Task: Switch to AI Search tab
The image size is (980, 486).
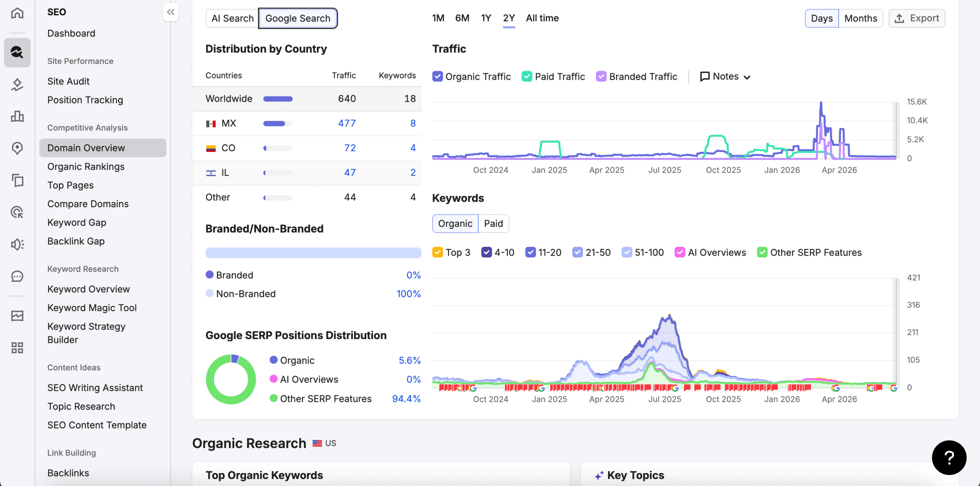Action: coord(232,18)
